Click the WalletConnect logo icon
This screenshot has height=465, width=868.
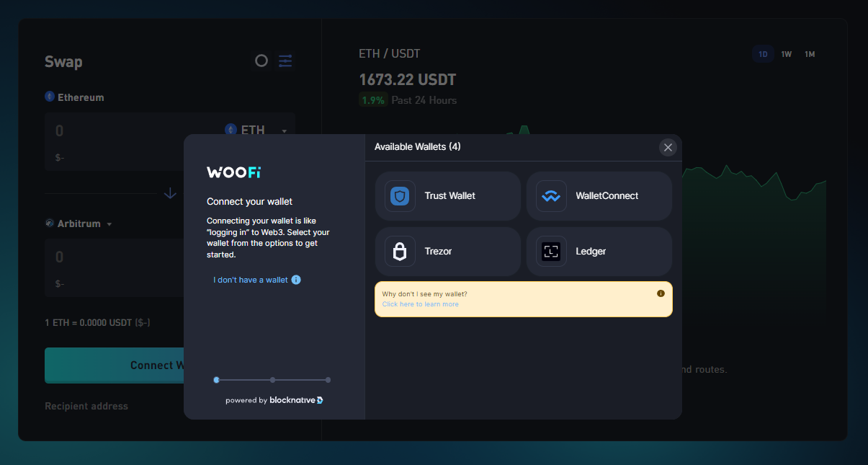tap(551, 196)
